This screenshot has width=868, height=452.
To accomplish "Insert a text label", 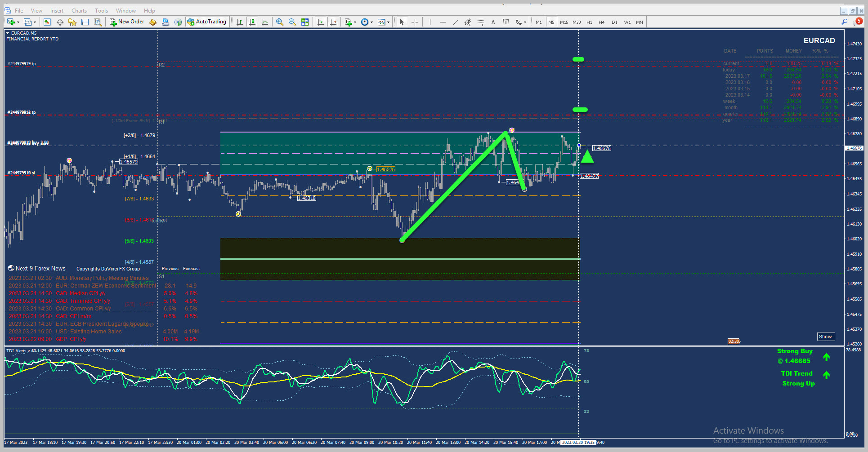I will (x=506, y=22).
